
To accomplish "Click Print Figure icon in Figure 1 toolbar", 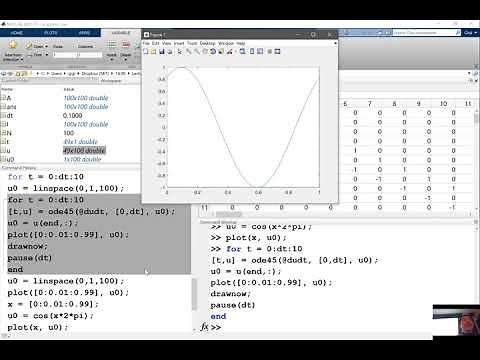I will click(170, 51).
